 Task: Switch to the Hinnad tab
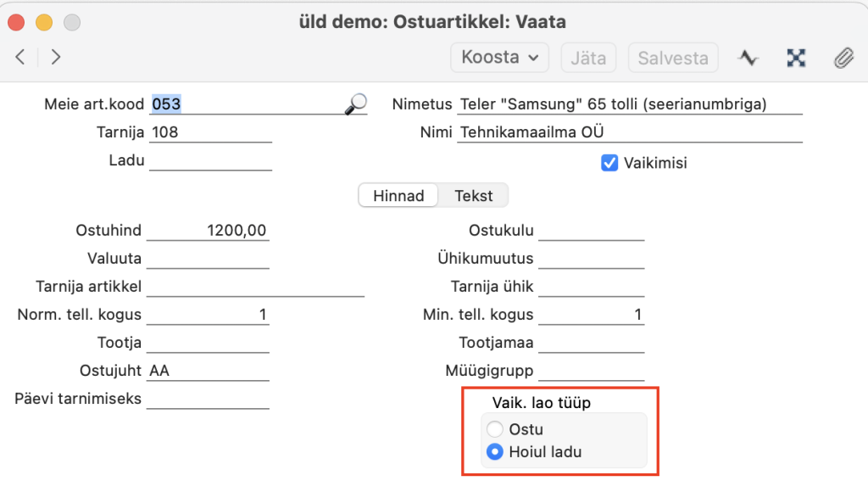(398, 196)
